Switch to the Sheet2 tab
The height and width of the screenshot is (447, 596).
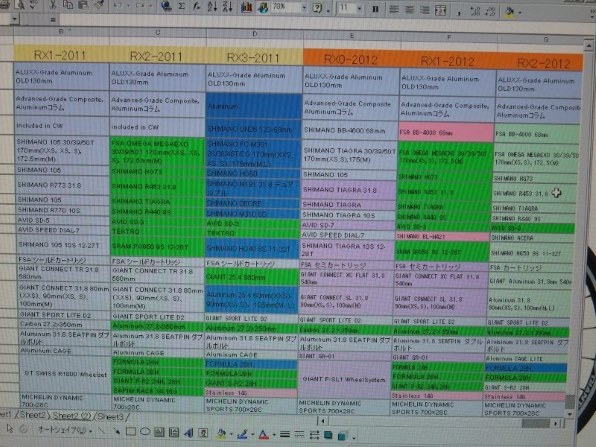32,415
